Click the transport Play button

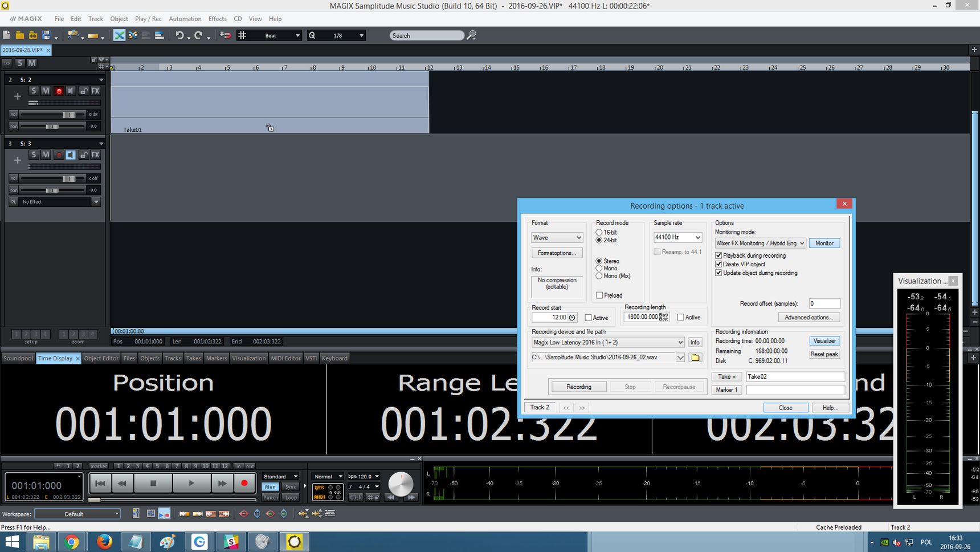191,484
